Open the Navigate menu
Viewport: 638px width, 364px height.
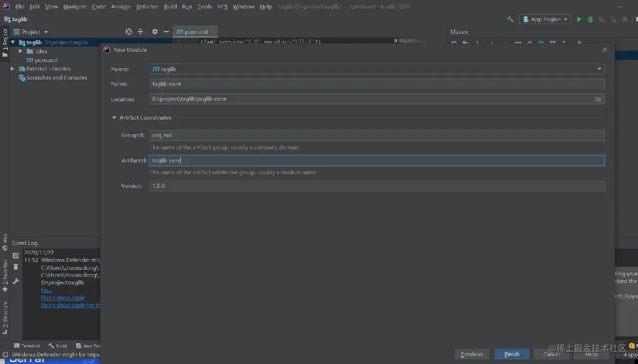point(75,7)
